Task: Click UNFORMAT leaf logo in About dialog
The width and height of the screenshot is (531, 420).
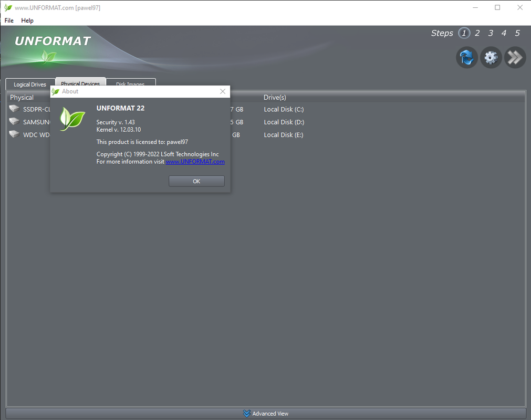Action: click(72, 119)
